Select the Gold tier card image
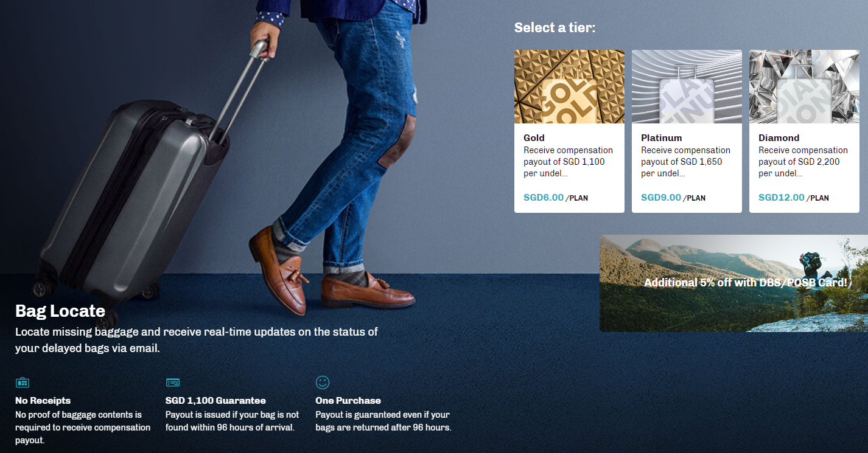This screenshot has height=453, width=868. [x=569, y=87]
